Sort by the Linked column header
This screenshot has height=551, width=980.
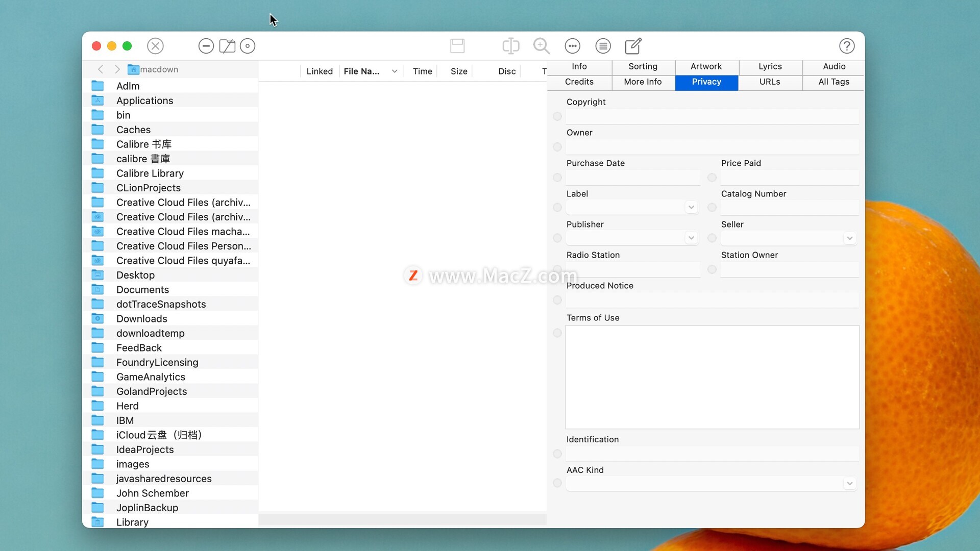coord(320,71)
